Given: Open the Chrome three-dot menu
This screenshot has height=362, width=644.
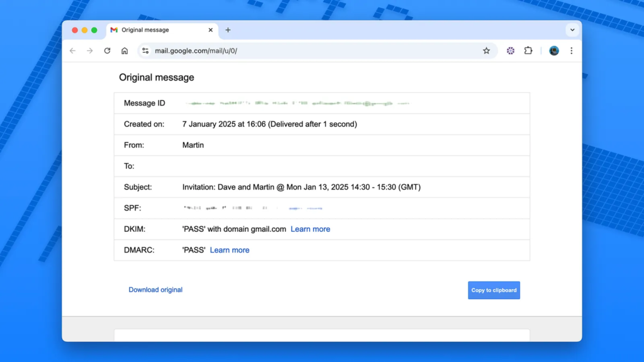Looking at the screenshot, I should (x=571, y=51).
